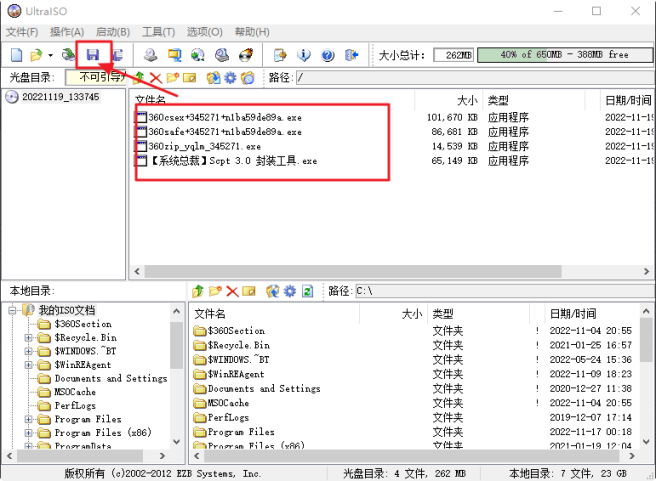Image resolution: width=656 pixels, height=481 pixels.
Task: Click the red X in local directory toolbar
Action: (232, 291)
